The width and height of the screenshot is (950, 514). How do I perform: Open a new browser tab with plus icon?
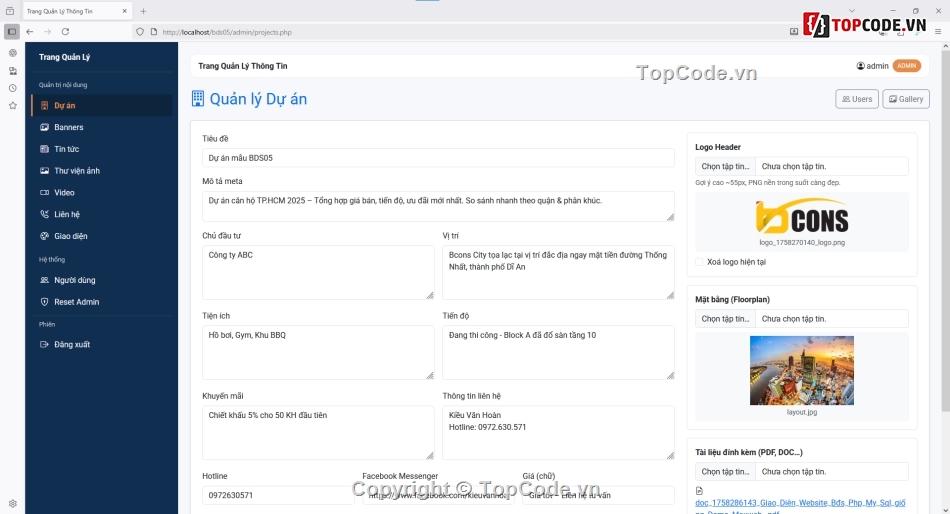point(143,11)
